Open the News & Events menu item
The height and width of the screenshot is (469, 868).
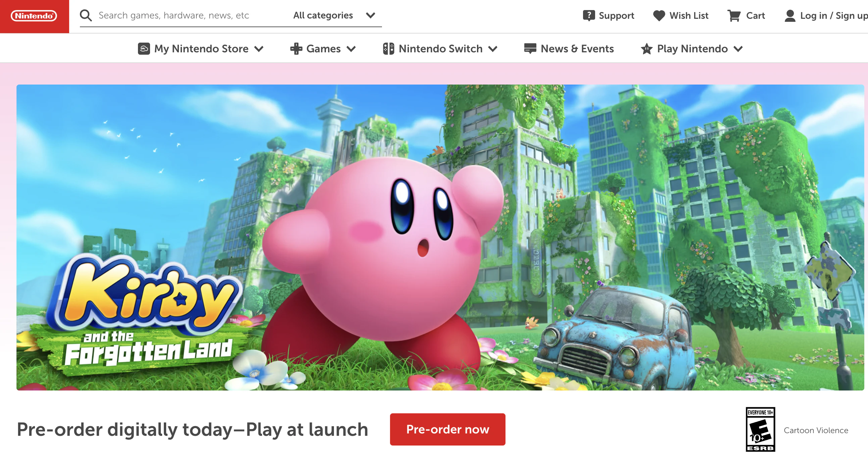[569, 49]
